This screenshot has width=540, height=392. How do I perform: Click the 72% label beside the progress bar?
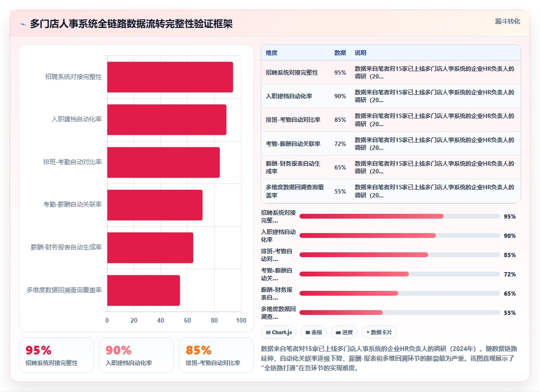[x=510, y=274]
